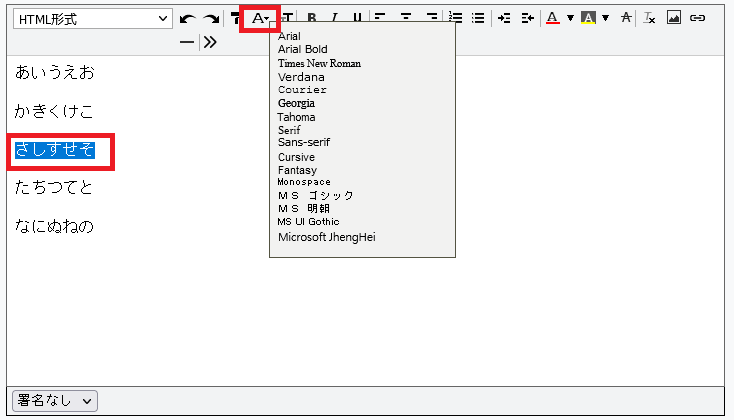Viewport: 734px width, 420px height.
Task: Align text to the left
Action: (380, 18)
